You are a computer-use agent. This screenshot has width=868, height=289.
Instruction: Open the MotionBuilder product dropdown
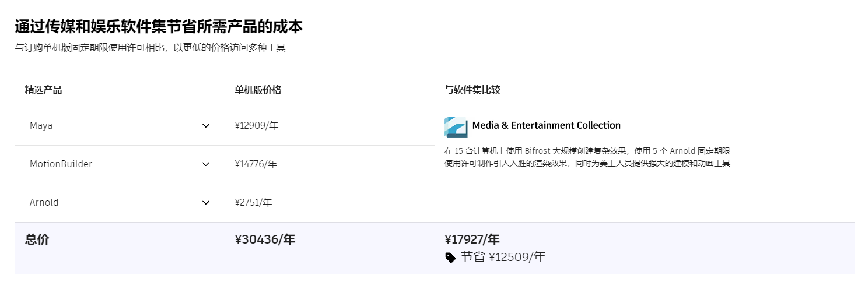(x=120, y=164)
